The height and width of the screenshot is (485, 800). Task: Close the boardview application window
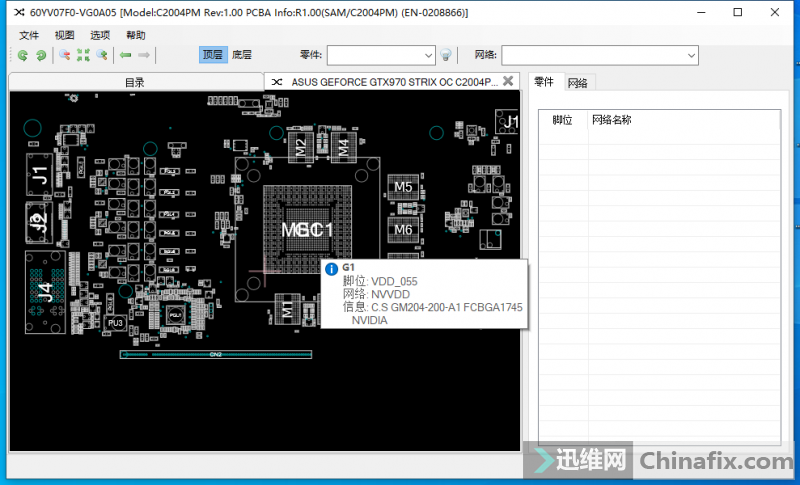tap(774, 12)
